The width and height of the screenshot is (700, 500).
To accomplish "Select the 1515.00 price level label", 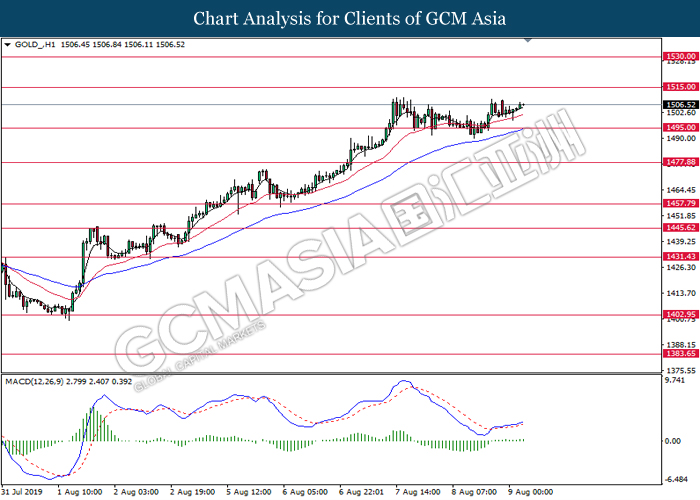I will pos(681,87).
